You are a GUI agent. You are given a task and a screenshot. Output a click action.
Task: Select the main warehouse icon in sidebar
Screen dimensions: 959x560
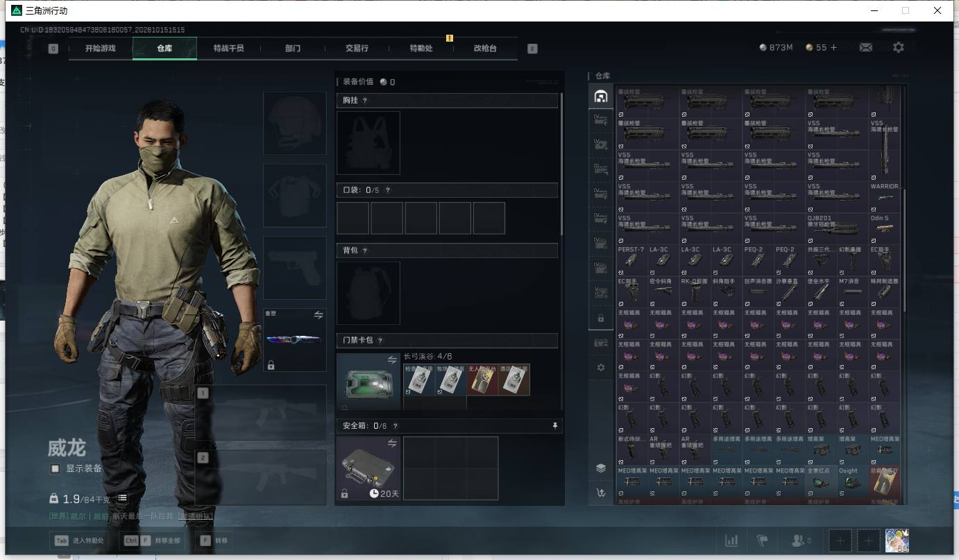(601, 96)
